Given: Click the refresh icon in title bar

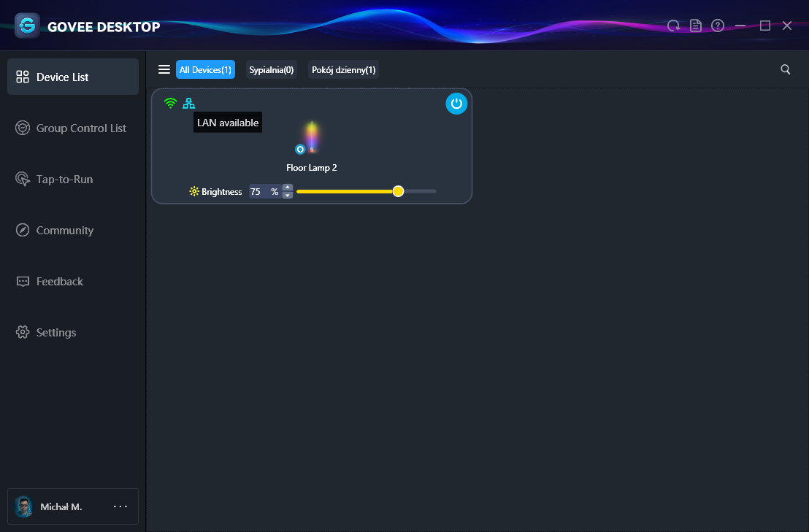Looking at the screenshot, I should coord(673,26).
